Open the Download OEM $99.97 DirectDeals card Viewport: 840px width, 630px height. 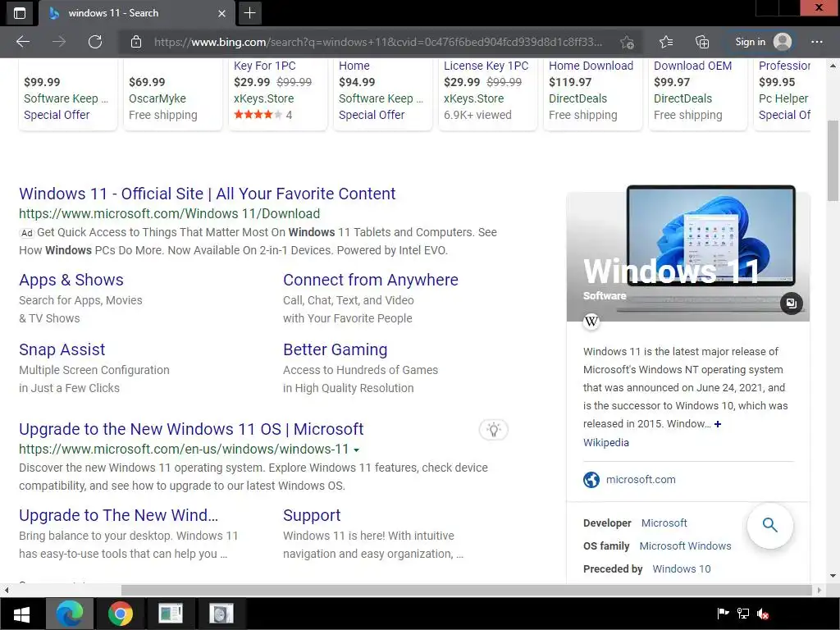(697, 94)
